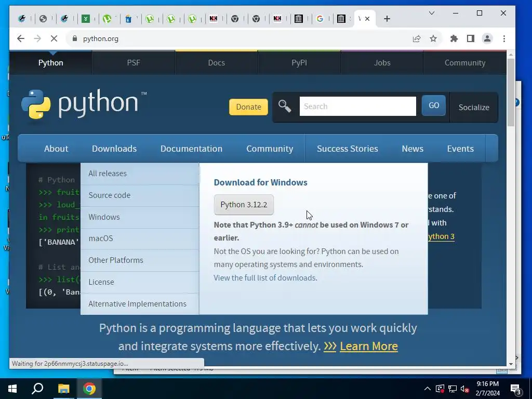Open the Chrome profile avatar
The width and height of the screenshot is (532, 399).
pos(487,38)
